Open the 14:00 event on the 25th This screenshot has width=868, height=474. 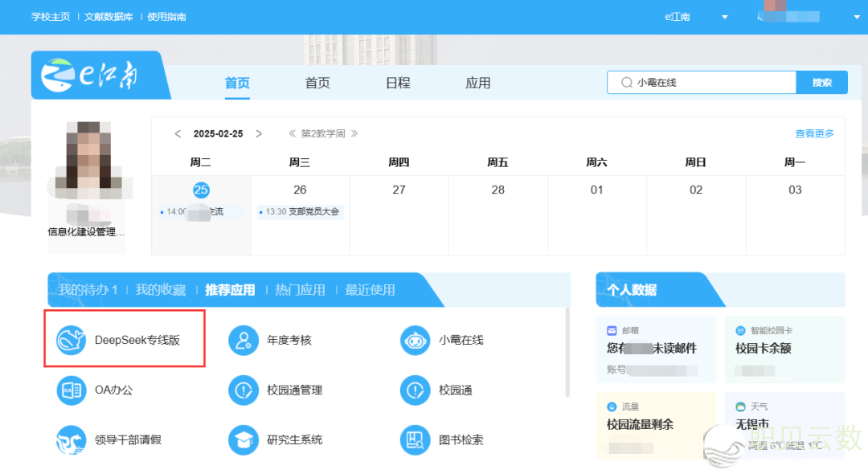click(200, 212)
